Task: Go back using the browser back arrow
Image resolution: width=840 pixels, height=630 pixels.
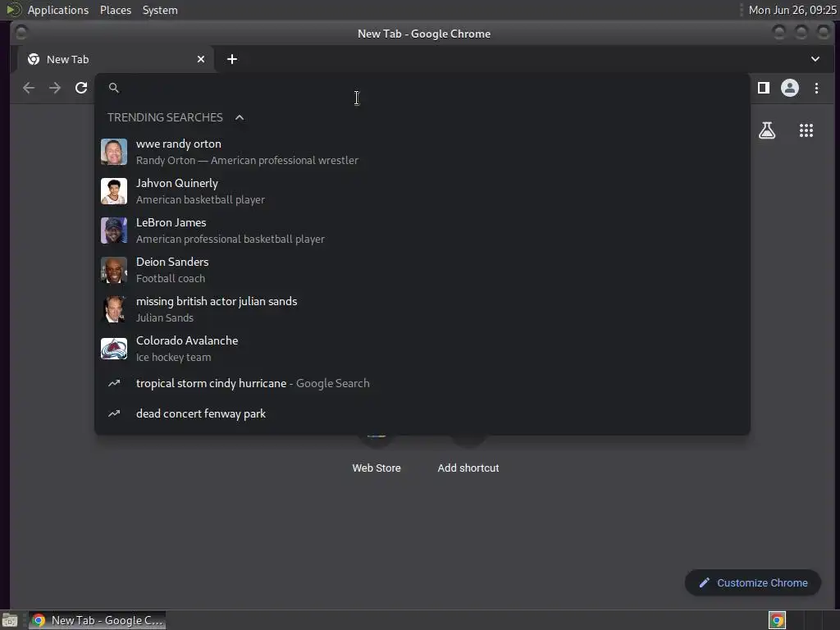Action: [29, 88]
